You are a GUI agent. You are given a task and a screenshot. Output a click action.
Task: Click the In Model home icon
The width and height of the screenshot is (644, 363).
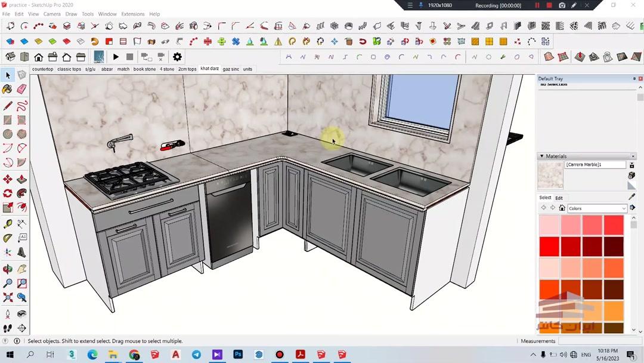[562, 208]
